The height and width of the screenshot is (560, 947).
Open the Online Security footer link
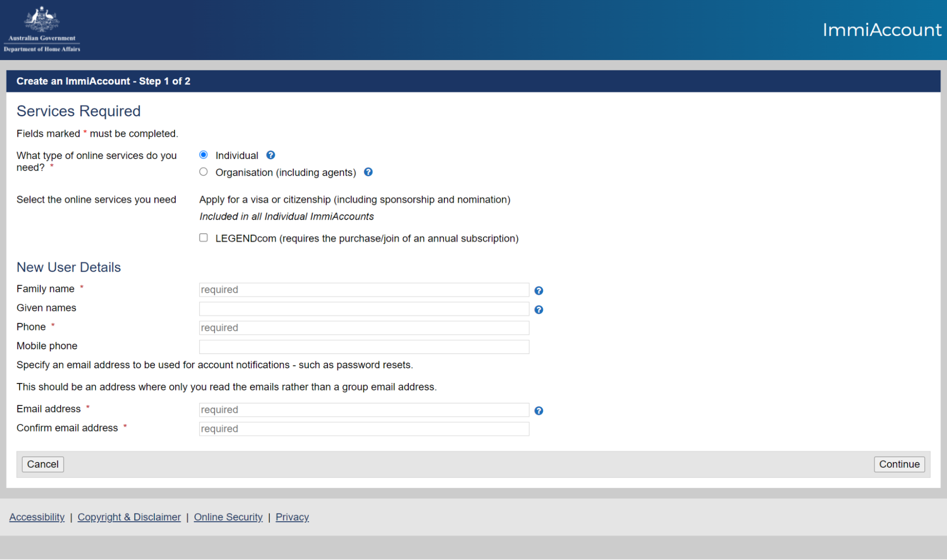(228, 517)
